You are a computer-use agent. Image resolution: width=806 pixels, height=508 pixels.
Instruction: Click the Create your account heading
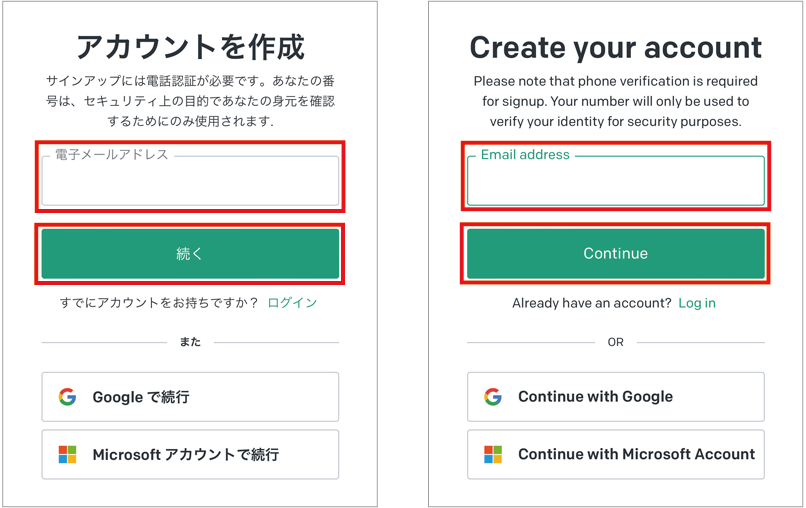(x=616, y=48)
